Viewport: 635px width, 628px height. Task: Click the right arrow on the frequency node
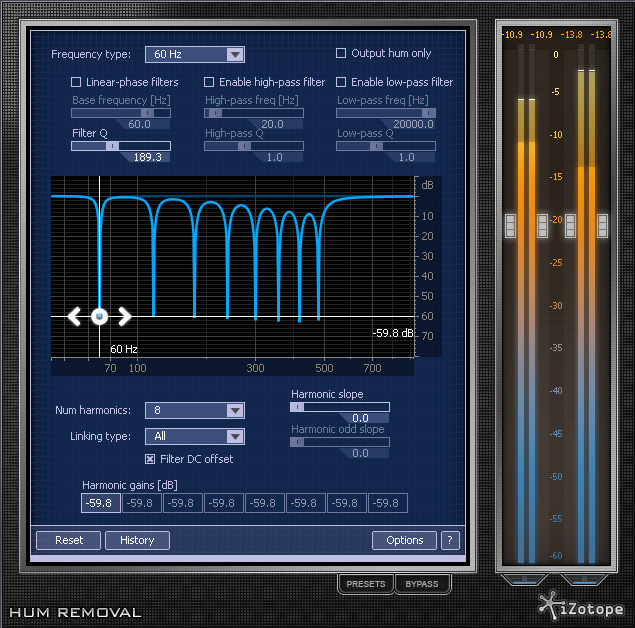124,317
